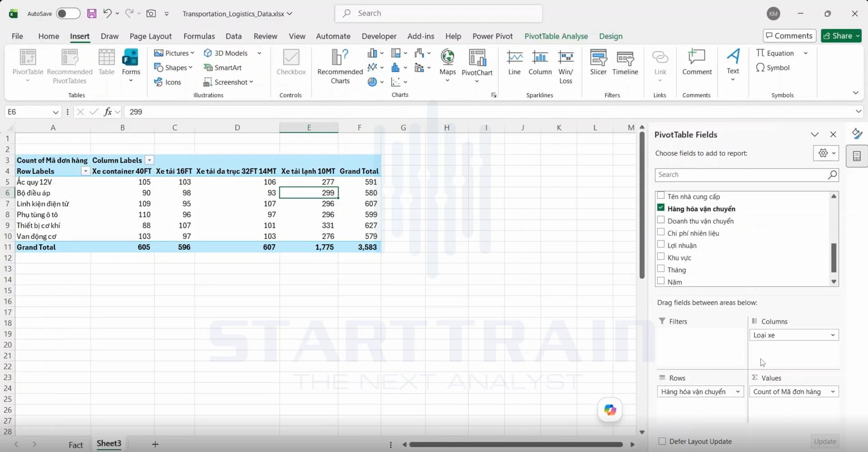Viewport: 868px width, 452px height.
Task: Open the Row Labels filter dropdown
Action: (85, 171)
